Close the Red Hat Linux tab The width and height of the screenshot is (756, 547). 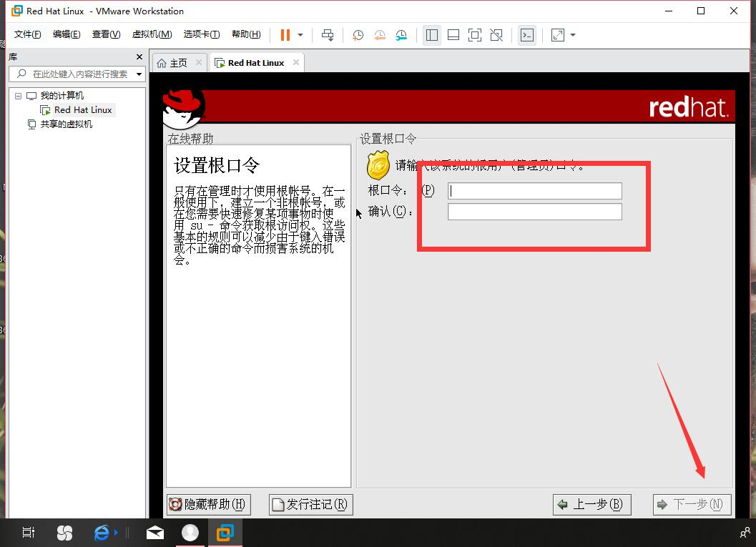pyautogui.click(x=296, y=62)
